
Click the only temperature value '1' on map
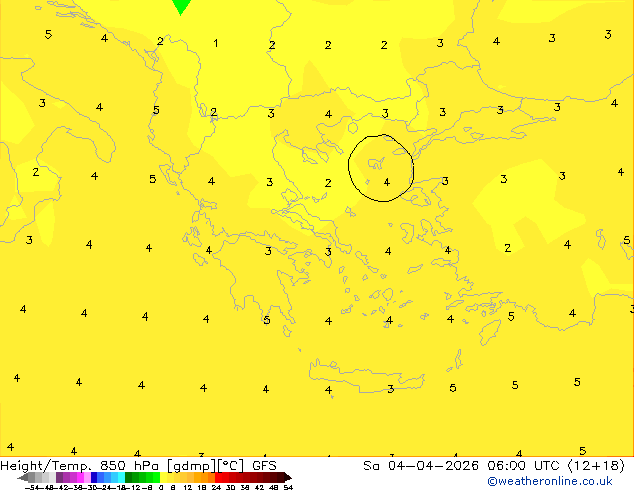[216, 43]
